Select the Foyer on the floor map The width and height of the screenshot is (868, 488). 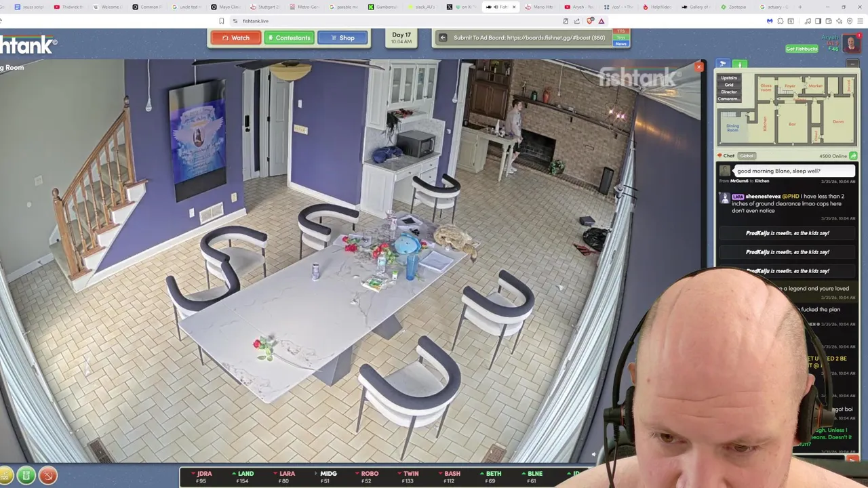click(x=790, y=86)
